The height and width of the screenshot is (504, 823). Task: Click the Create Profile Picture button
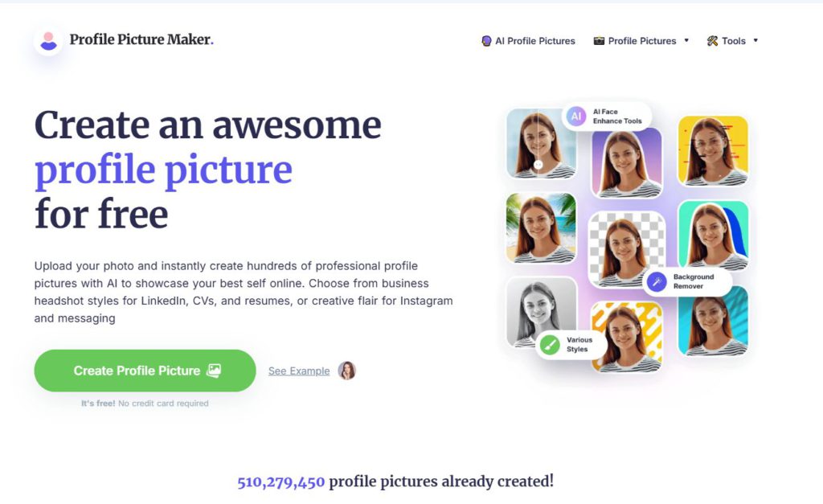(x=145, y=371)
